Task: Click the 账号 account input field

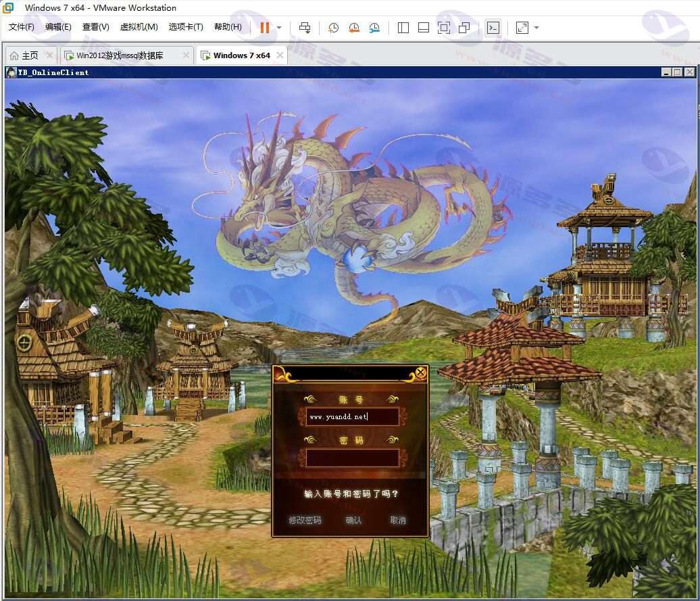Action: point(352,416)
